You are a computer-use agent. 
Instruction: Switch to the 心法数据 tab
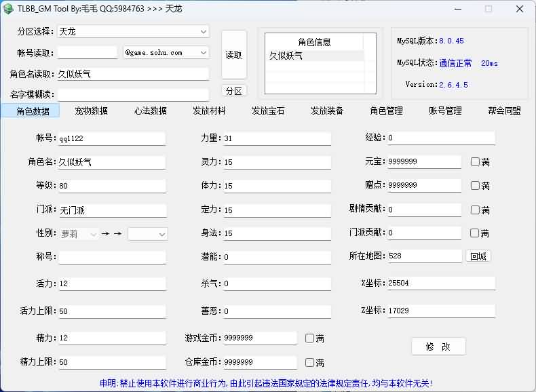151,111
